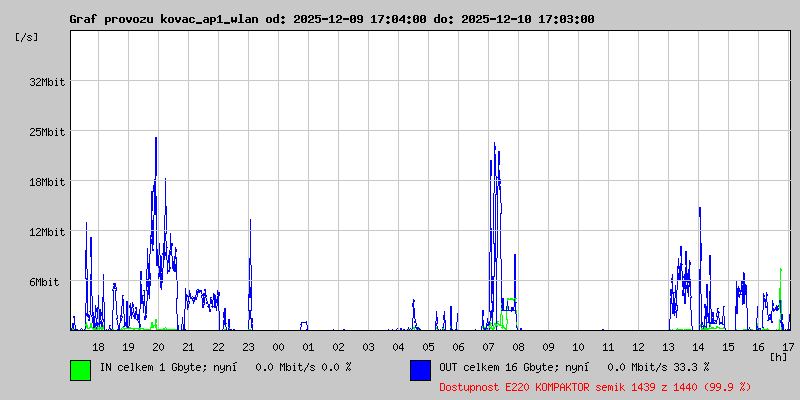Click the 18Mbit y-axis label
800x400 pixels.
coord(47,182)
